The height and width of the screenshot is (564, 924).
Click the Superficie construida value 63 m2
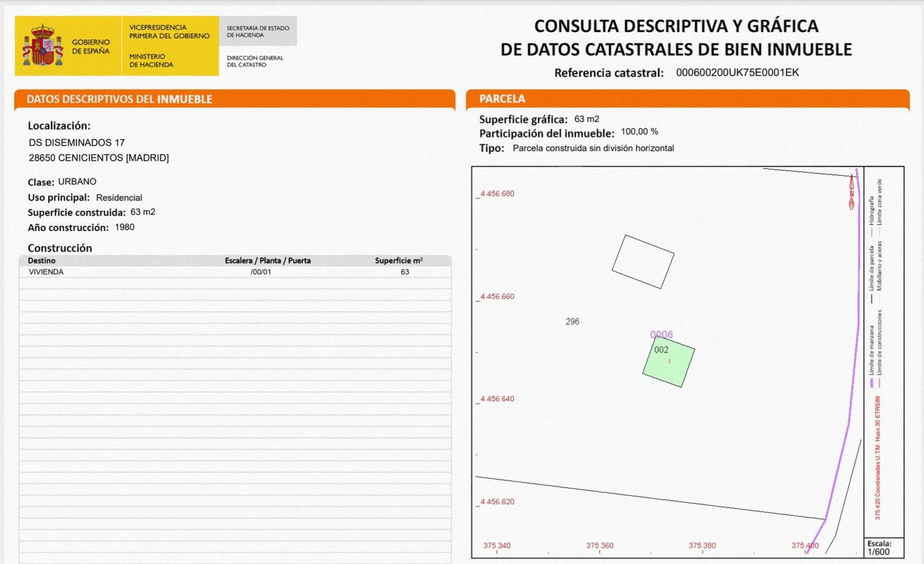click(143, 212)
